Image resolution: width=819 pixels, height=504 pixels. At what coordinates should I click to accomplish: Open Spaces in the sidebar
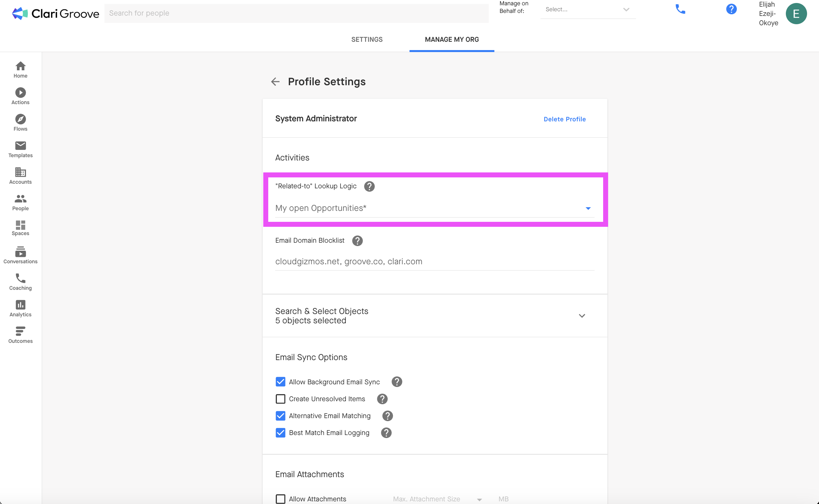[20, 228]
